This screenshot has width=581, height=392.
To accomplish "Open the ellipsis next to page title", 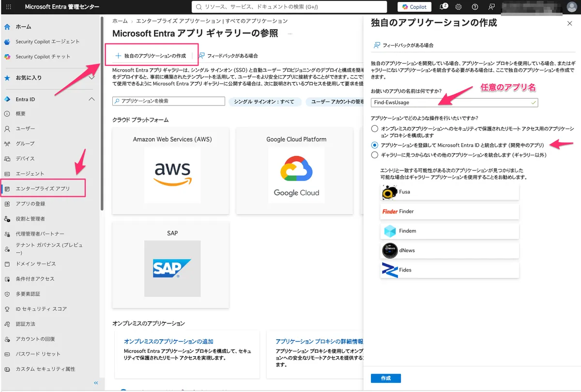I will tap(290, 33).
